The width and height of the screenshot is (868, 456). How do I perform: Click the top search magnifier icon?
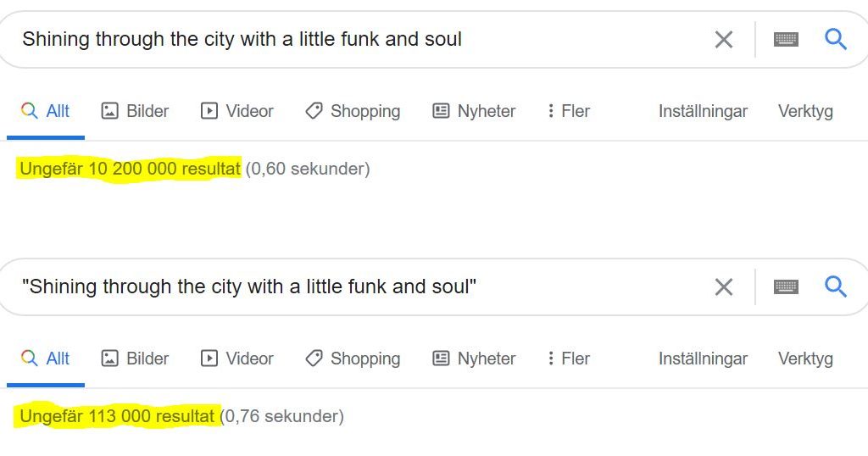(835, 39)
